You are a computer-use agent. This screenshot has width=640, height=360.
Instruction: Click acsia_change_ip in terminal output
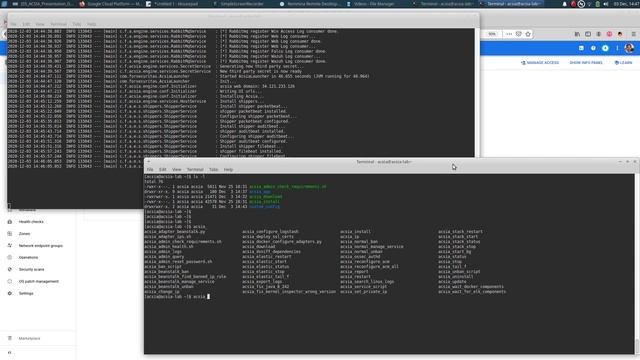[161, 292]
